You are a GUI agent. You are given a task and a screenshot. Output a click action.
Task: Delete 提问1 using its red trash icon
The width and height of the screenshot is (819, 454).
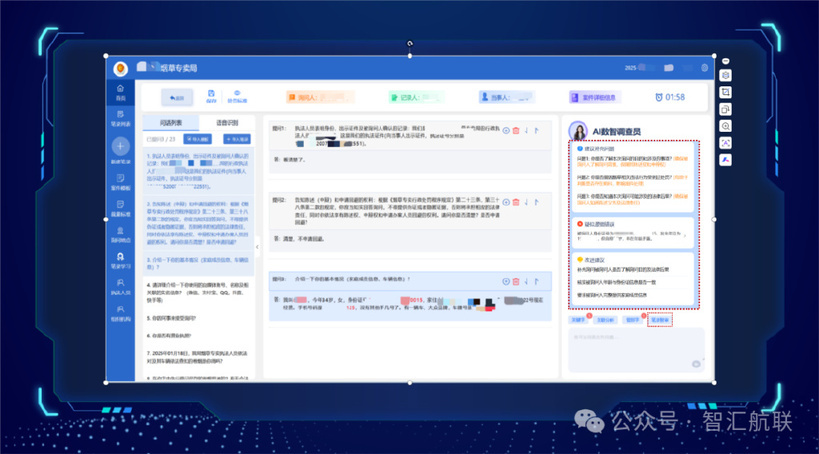coord(516,131)
